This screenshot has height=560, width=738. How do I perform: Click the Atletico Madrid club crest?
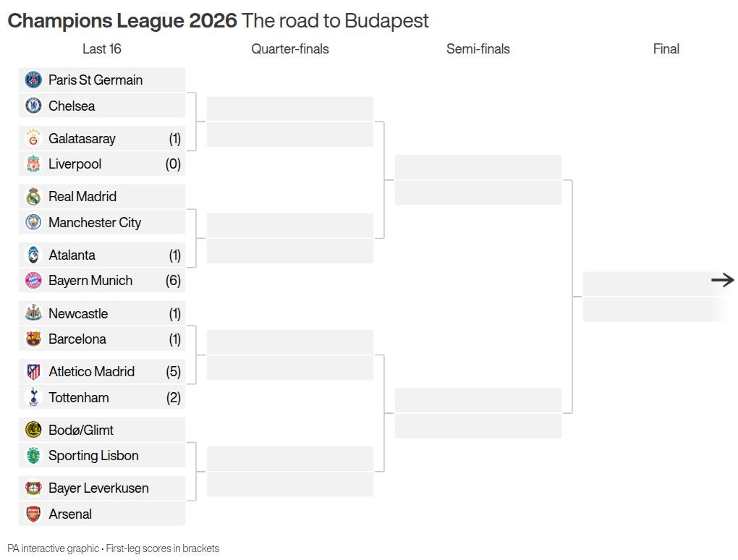[33, 372]
